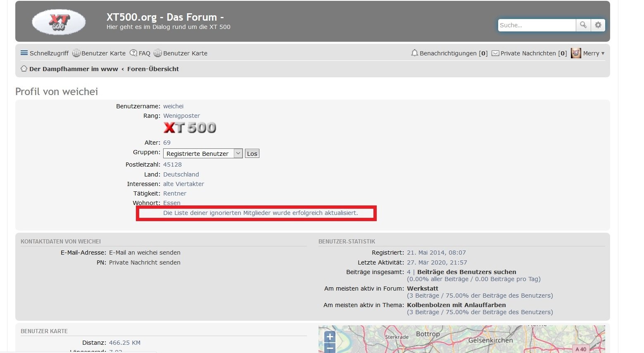Zoom in on the map with plus button
The height and width of the screenshot is (353, 644).
[330, 337]
